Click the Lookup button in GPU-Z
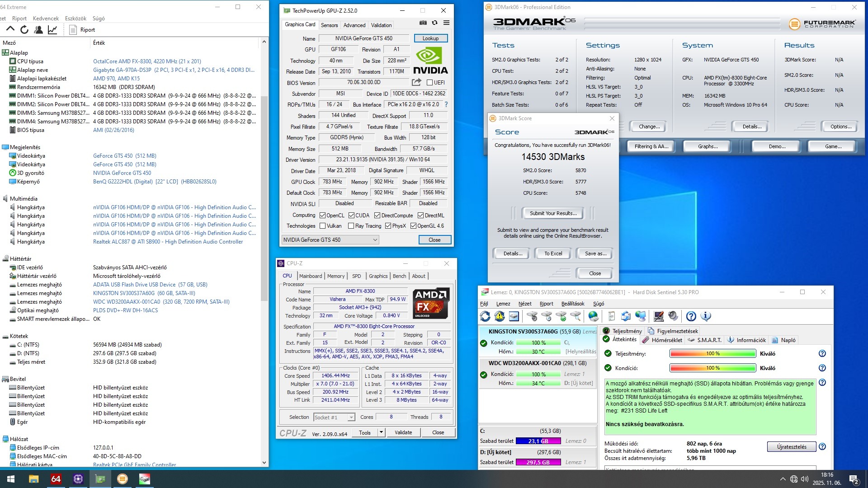 coord(430,38)
